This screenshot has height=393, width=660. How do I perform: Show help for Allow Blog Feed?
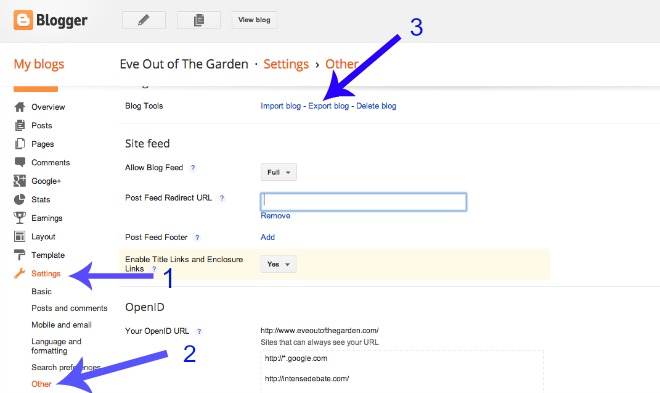193,167
